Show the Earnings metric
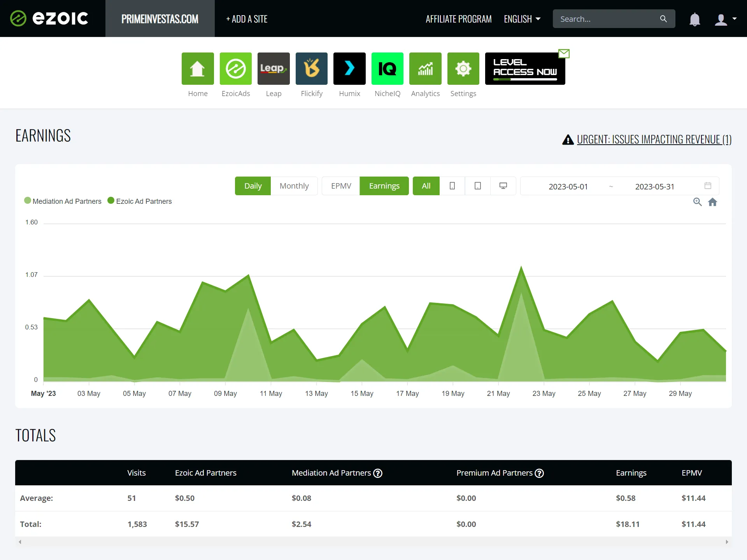The height and width of the screenshot is (560, 747). click(384, 186)
